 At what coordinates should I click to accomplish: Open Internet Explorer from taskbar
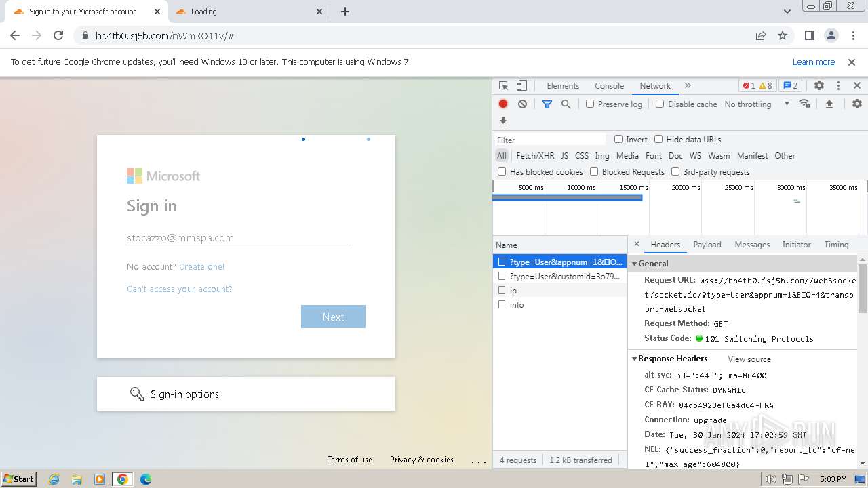point(54,479)
